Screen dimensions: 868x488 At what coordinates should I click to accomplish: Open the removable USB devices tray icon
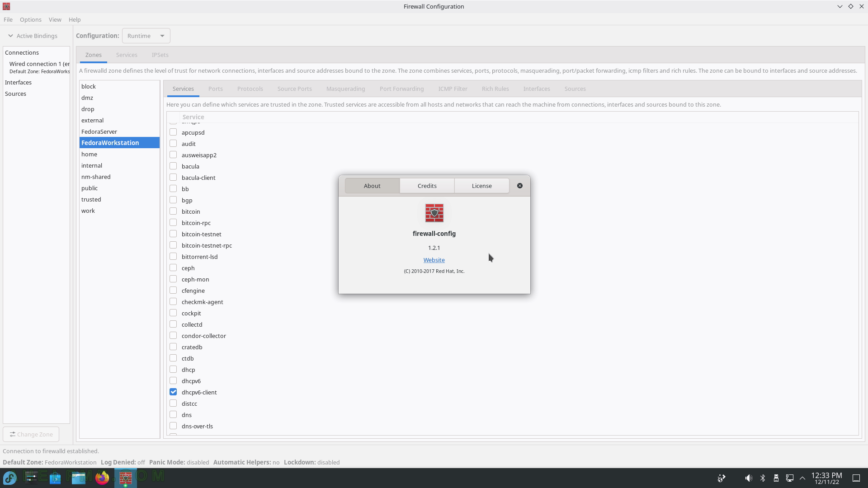click(x=776, y=478)
